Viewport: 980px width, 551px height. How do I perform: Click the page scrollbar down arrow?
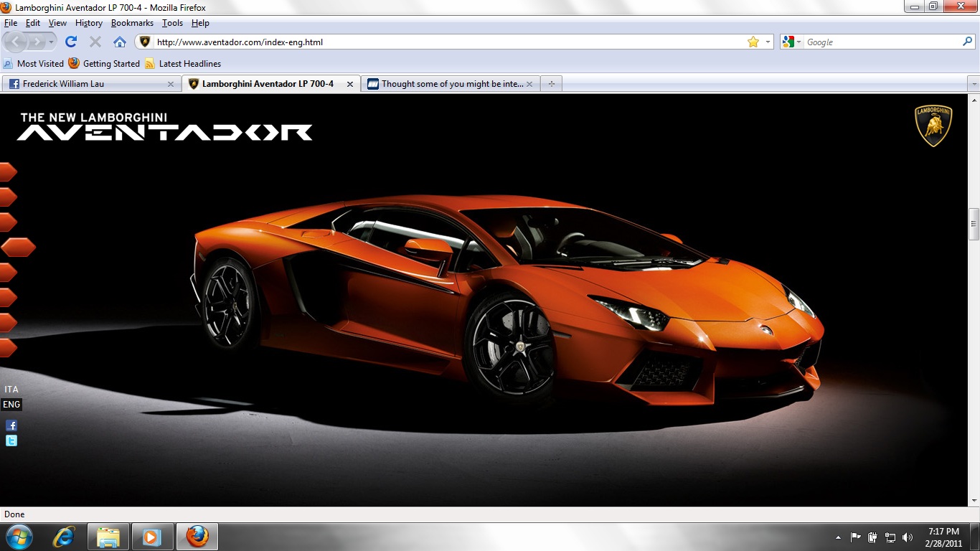click(x=974, y=500)
